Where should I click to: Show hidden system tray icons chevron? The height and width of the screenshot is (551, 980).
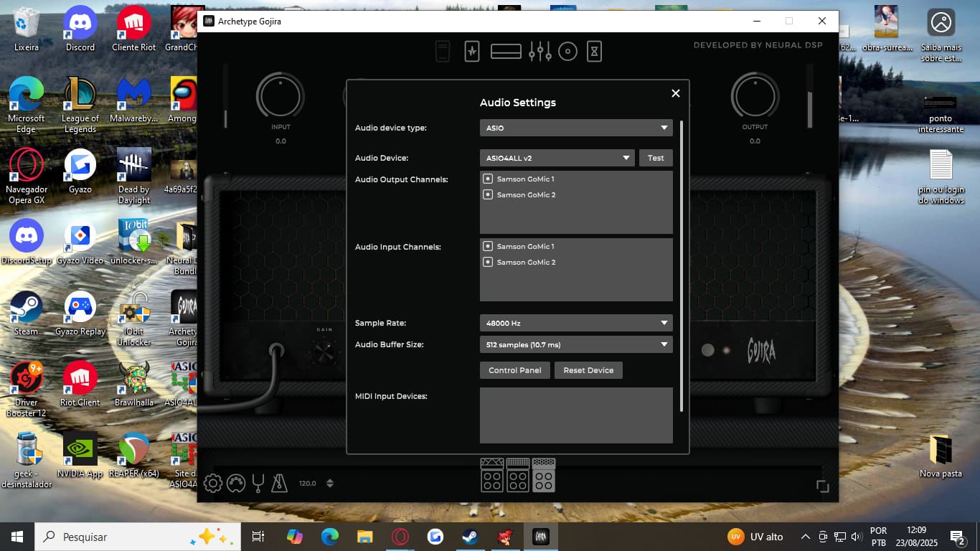point(806,537)
